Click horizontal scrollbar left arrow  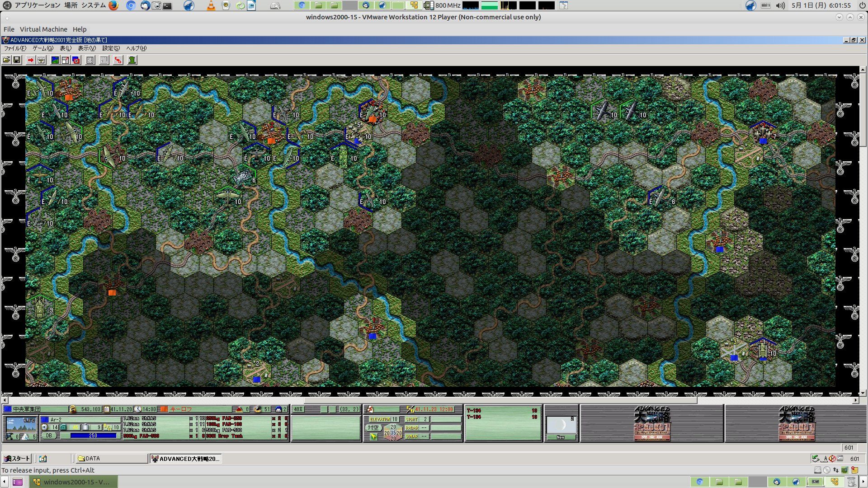tap(5, 400)
